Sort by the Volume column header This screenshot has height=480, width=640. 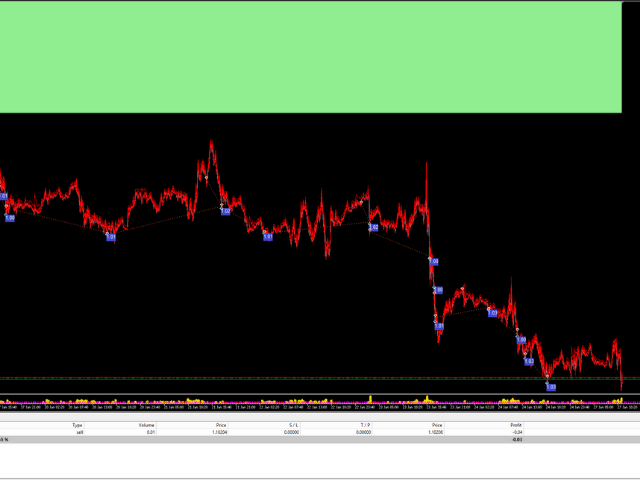(148, 425)
